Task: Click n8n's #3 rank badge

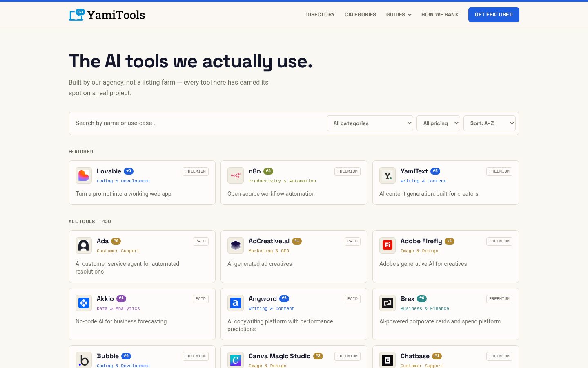Action: (x=268, y=171)
